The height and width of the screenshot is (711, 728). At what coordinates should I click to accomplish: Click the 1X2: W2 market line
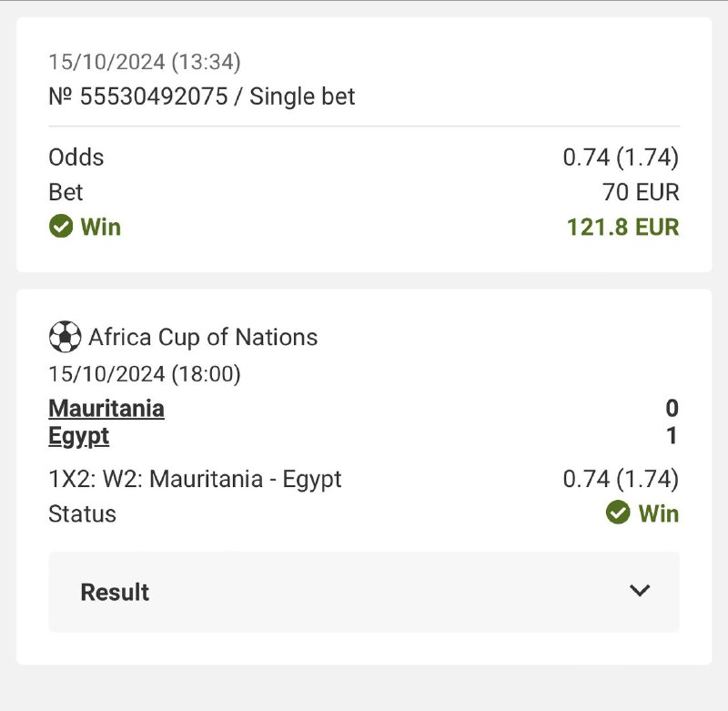(x=195, y=479)
